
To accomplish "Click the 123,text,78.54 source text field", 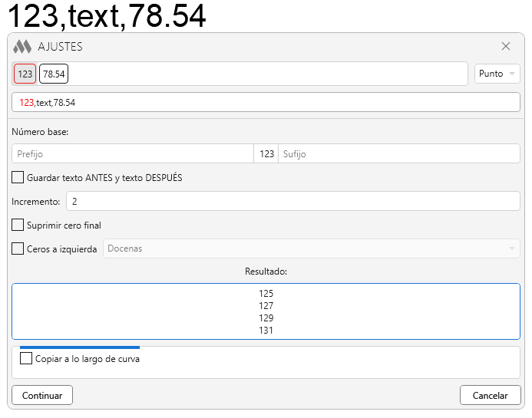I will coord(266,102).
